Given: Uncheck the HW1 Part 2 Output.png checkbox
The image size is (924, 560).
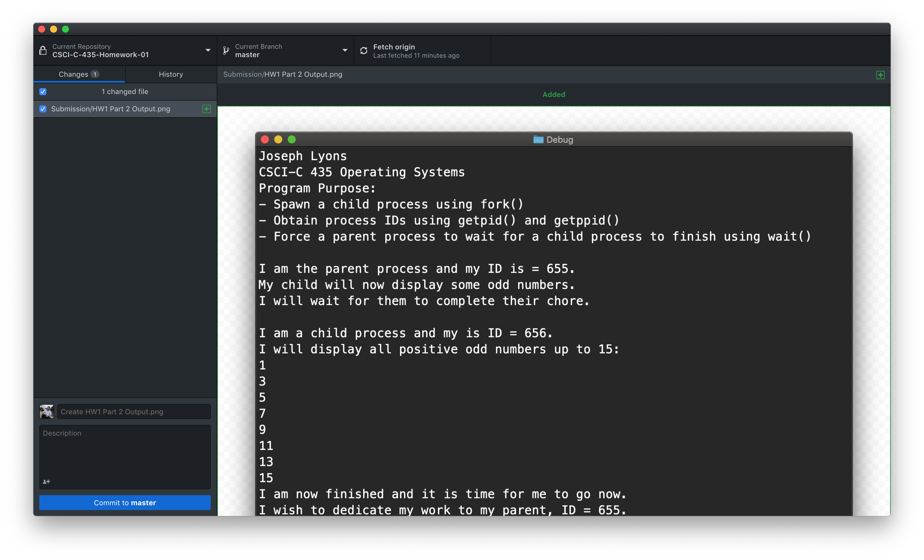Looking at the screenshot, I should (x=43, y=109).
